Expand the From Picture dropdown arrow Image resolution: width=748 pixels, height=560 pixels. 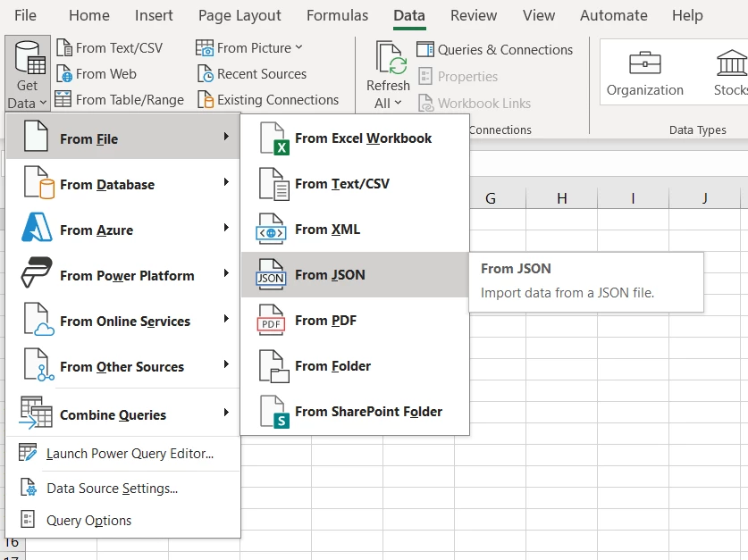[x=299, y=47]
